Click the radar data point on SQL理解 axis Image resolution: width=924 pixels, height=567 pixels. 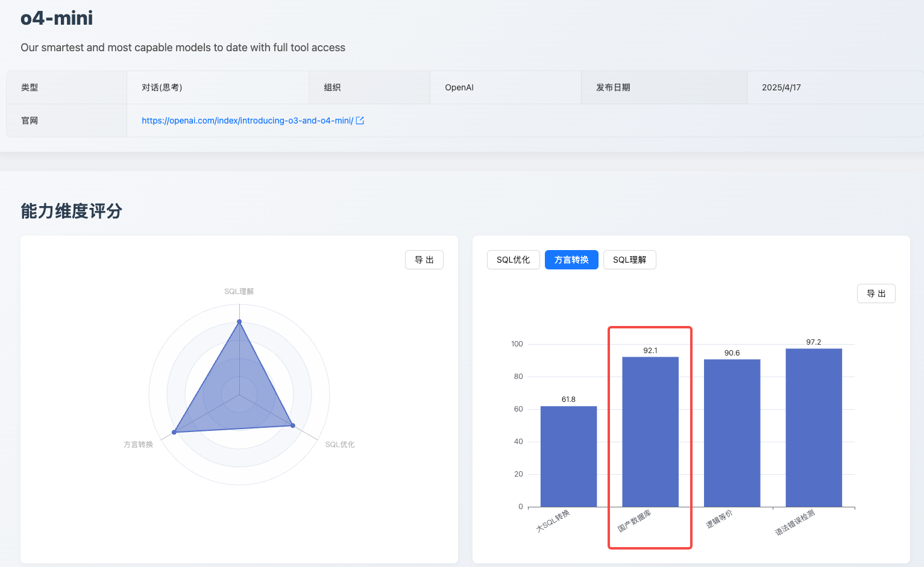tap(239, 322)
